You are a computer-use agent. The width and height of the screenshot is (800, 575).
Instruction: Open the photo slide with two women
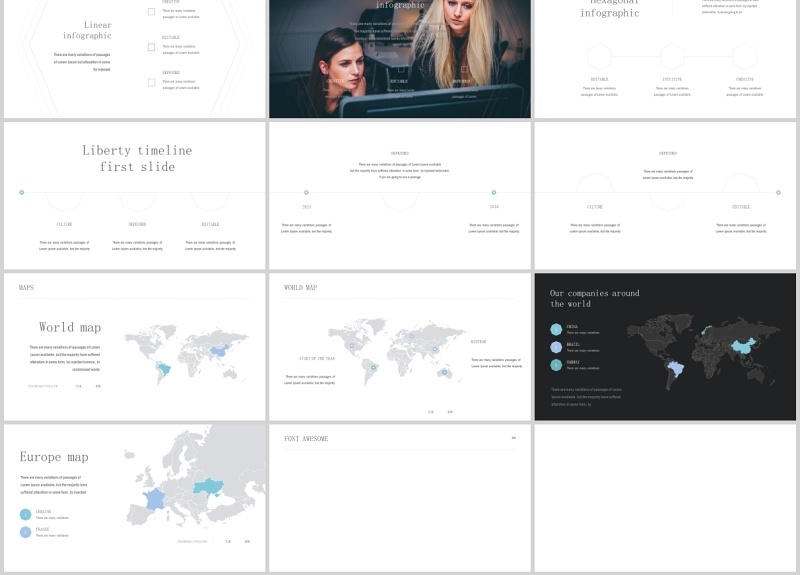[x=400, y=60]
